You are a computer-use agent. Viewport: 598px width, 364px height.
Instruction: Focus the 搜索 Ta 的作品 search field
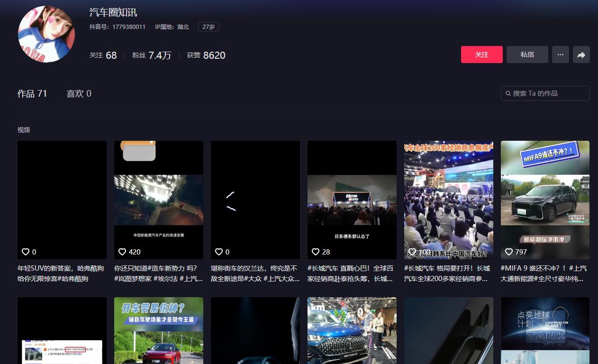(x=545, y=93)
